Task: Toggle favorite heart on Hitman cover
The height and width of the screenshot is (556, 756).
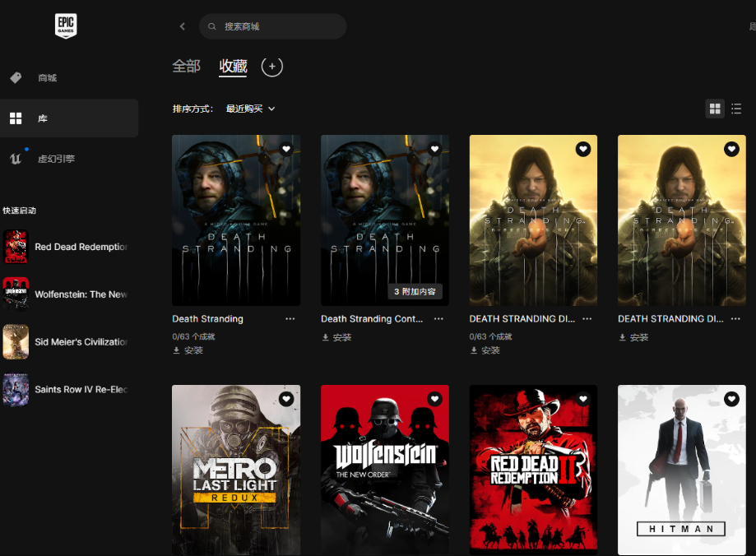Action: pyautogui.click(x=731, y=399)
